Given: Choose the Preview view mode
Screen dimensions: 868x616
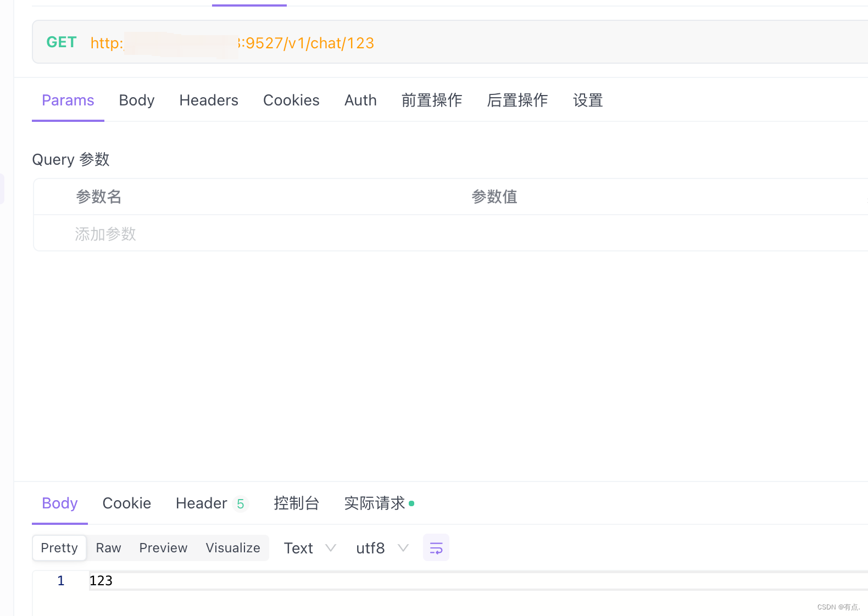Looking at the screenshot, I should pos(163,548).
